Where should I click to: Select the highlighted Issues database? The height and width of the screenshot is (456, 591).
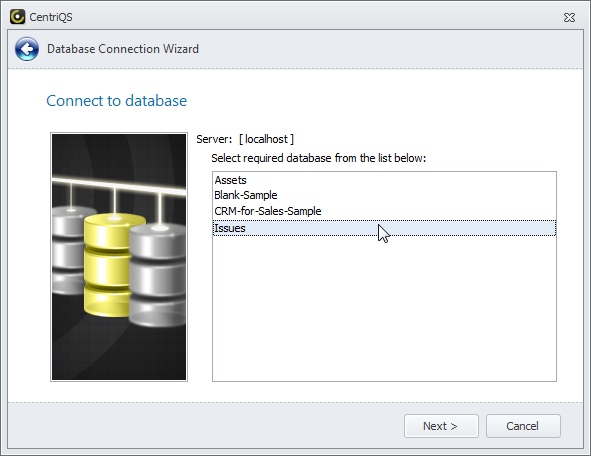pos(384,228)
